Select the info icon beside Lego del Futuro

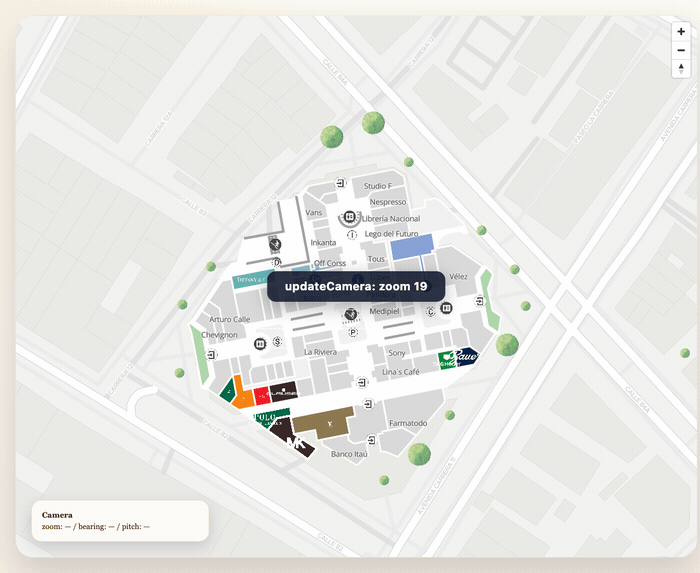tap(352, 234)
